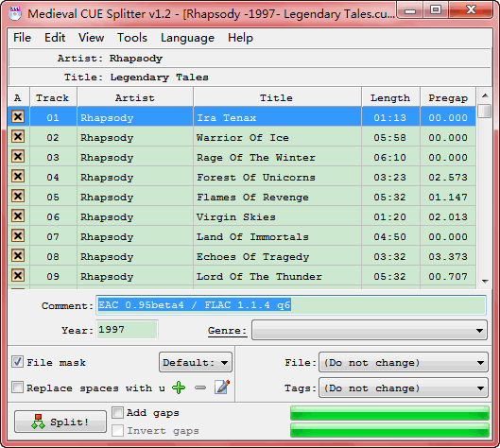Screen dimensions: 500x448
Task: Click length value 06:10
Action: [390, 157]
